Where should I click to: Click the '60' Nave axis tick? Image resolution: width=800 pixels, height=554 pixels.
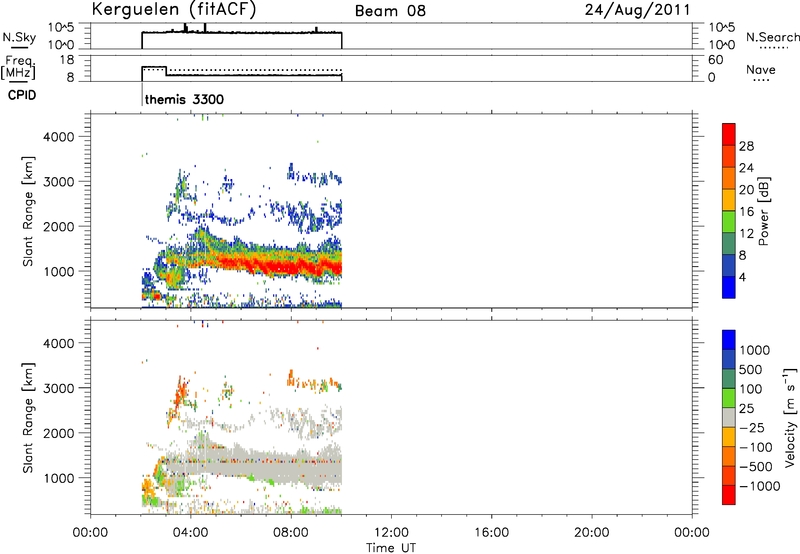click(716, 60)
